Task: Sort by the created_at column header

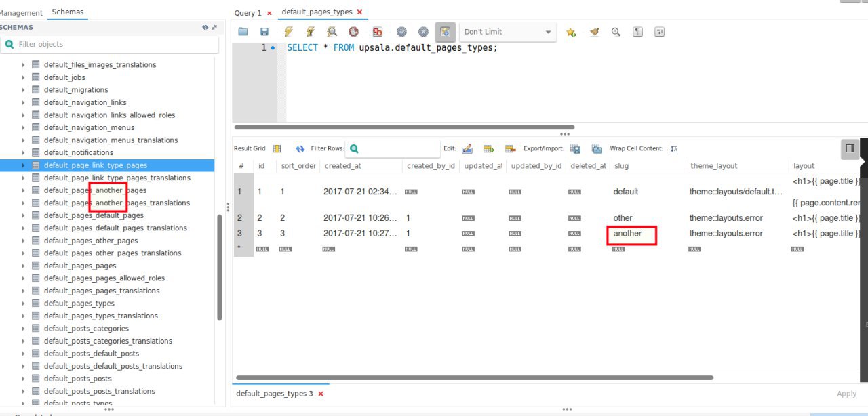Action: pos(360,166)
